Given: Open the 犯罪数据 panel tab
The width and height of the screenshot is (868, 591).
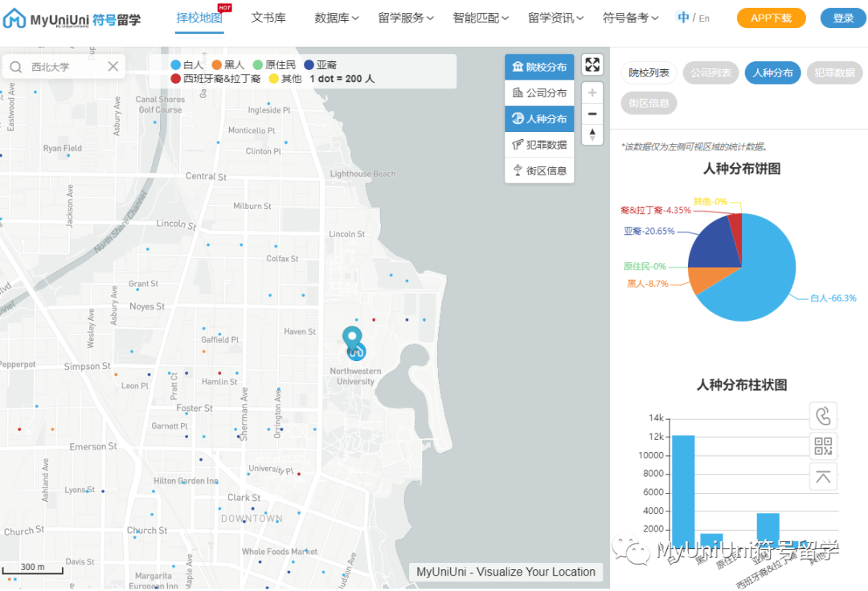Looking at the screenshot, I should coord(835,72).
